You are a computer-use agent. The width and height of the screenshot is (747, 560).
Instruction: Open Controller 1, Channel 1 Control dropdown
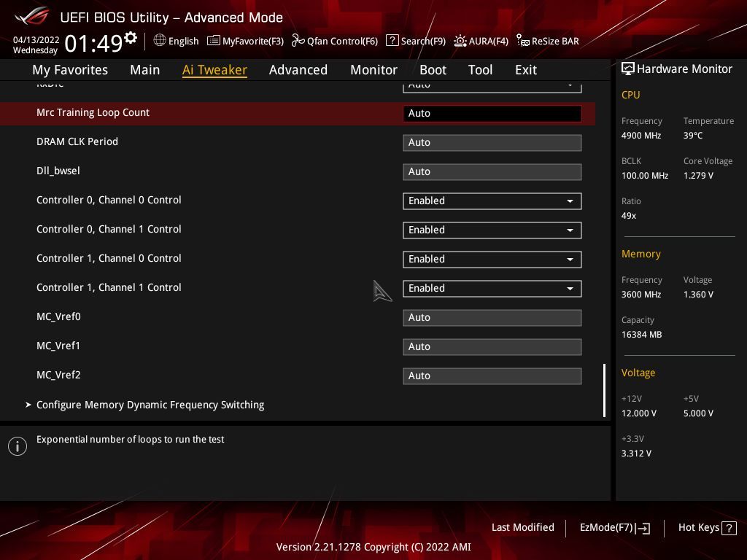[492, 289]
